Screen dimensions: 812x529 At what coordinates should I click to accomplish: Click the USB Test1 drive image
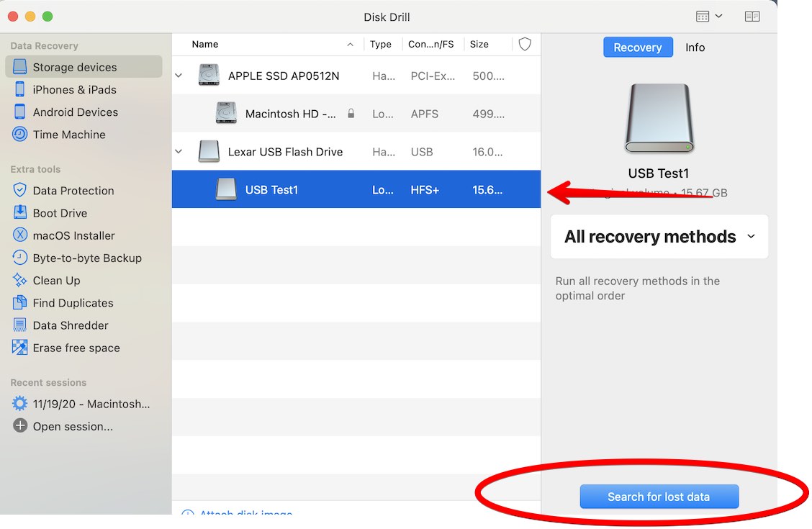pos(659,119)
